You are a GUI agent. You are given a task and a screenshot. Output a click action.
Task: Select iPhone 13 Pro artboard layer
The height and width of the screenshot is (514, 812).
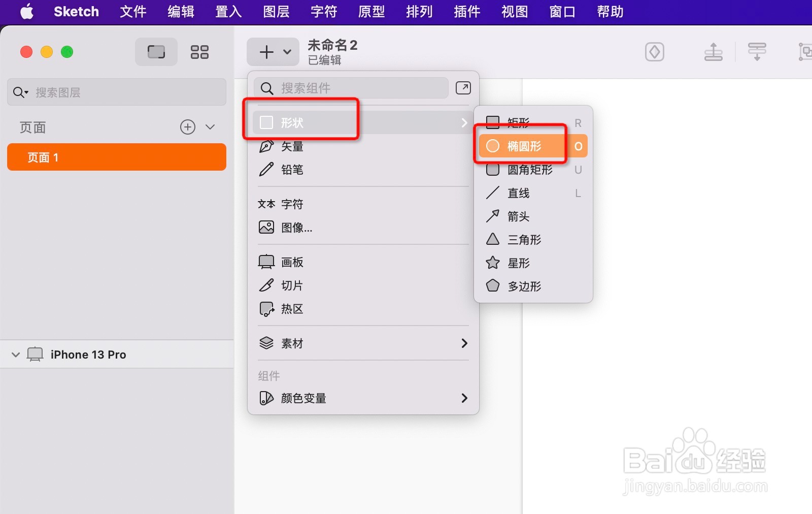click(x=117, y=355)
